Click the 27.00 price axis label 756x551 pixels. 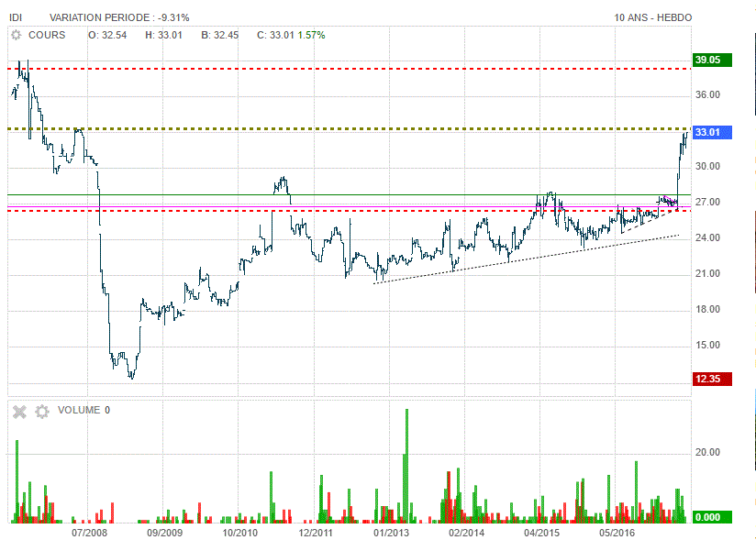click(707, 202)
